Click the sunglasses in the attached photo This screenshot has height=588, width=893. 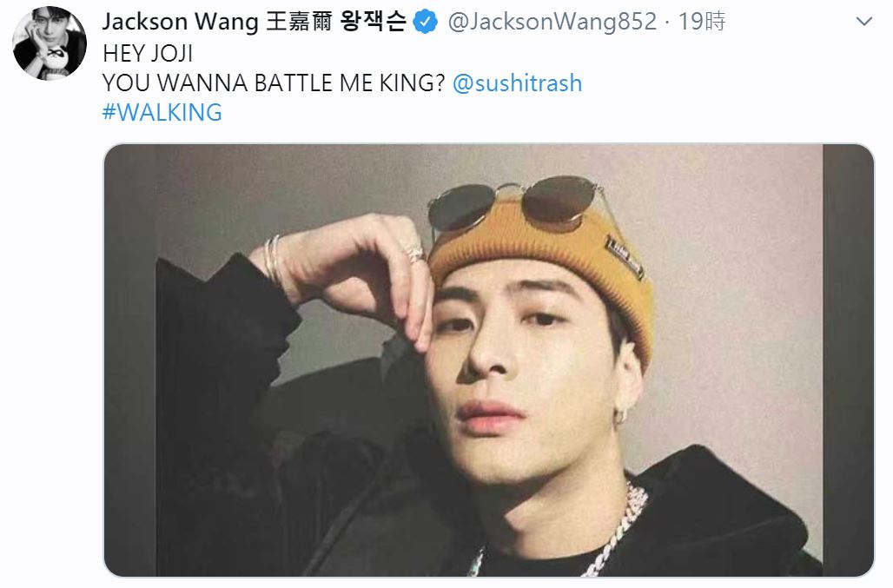click(515, 203)
